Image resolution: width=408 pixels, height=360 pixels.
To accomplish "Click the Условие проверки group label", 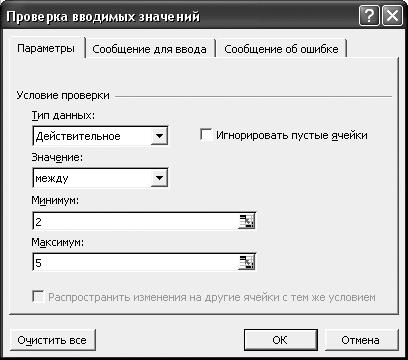I will (x=63, y=95).
